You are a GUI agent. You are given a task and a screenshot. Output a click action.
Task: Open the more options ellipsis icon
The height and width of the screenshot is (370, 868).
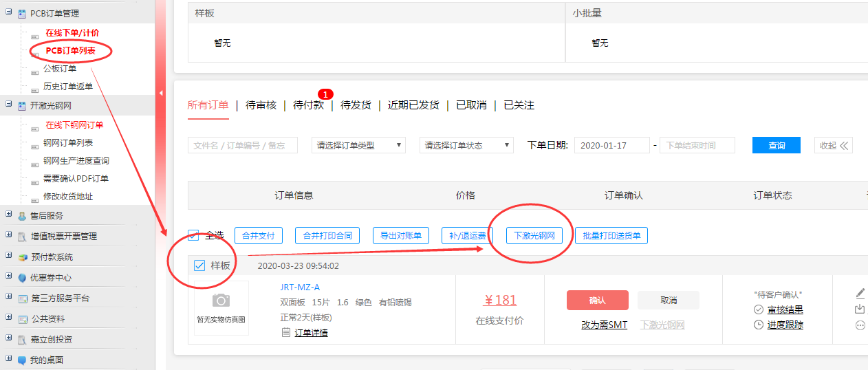pyautogui.click(x=860, y=325)
